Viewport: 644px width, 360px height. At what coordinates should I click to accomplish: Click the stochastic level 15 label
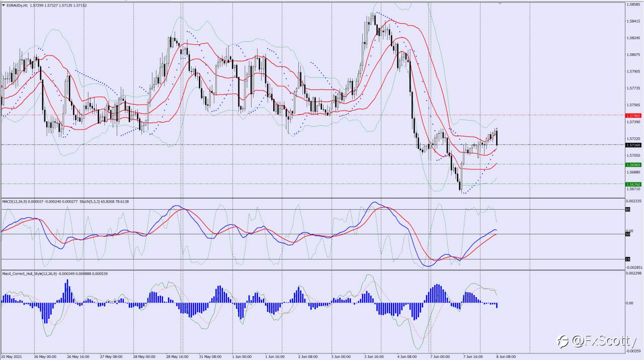627,259
